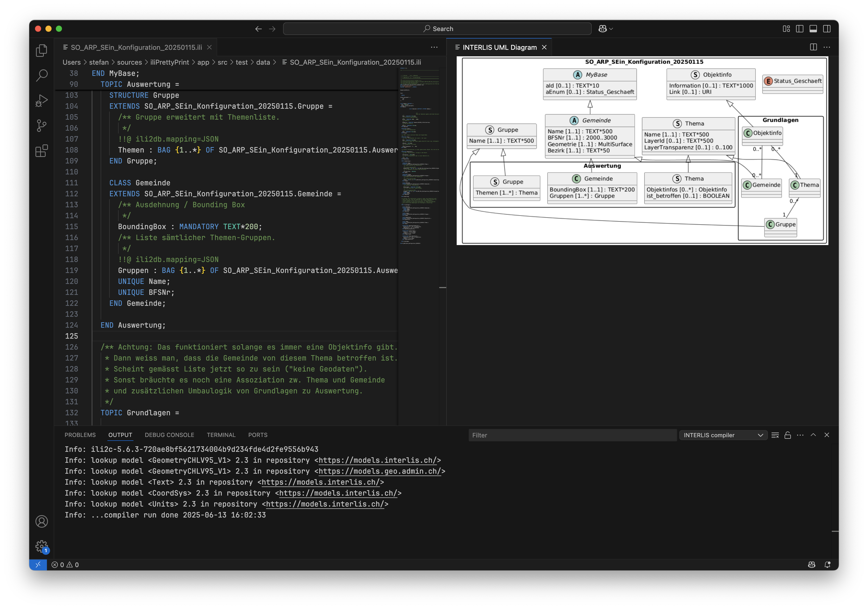Viewport: 868px width, 609px height.
Task: Close the bottom panel
Action: tap(827, 435)
